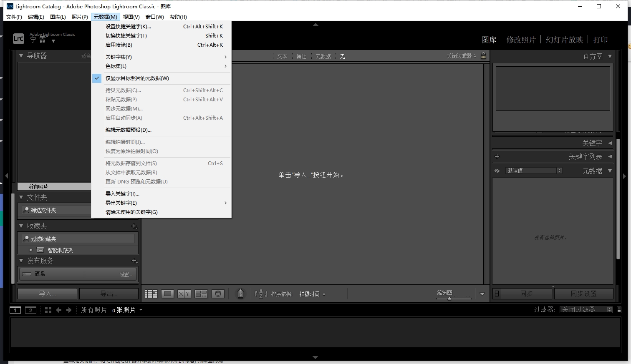Open 默认值 metadata set dropdown
Viewport: 631px width, 364px height.
point(534,171)
